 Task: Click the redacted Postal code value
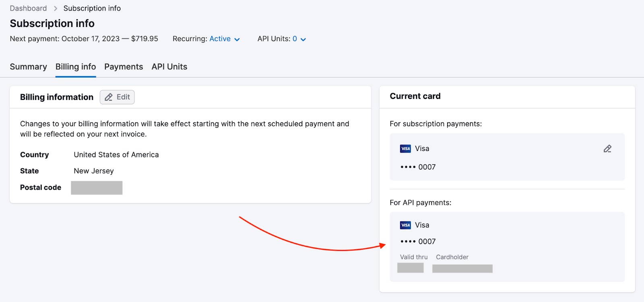coord(97,188)
